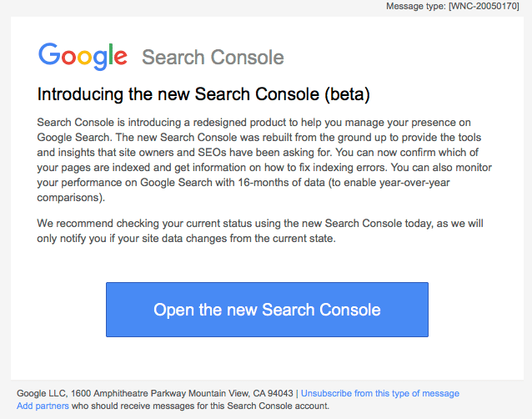532x419 pixels.
Task: Click the 'SEOs' word in the paragraph
Action: 212,152
